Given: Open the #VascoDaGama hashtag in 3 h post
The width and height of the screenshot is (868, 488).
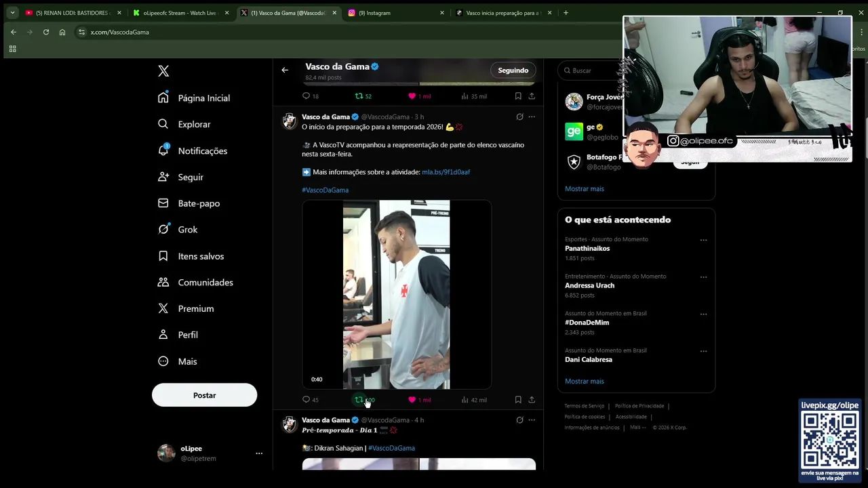Looking at the screenshot, I should click(325, 190).
